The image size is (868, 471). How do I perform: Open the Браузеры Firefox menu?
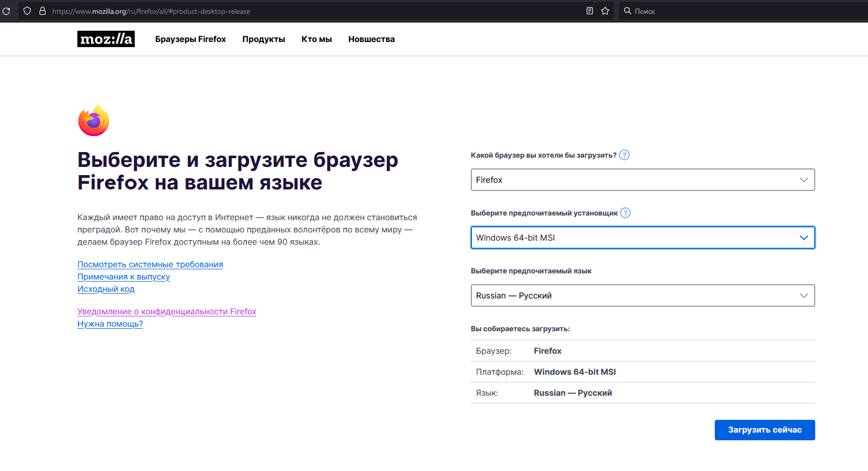pyautogui.click(x=191, y=39)
